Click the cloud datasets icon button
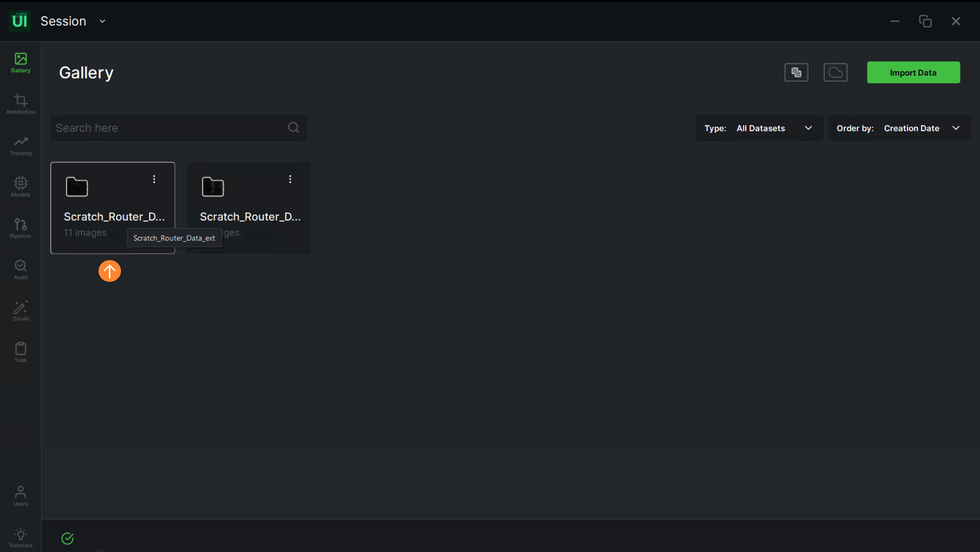The image size is (980, 552). coord(835,72)
